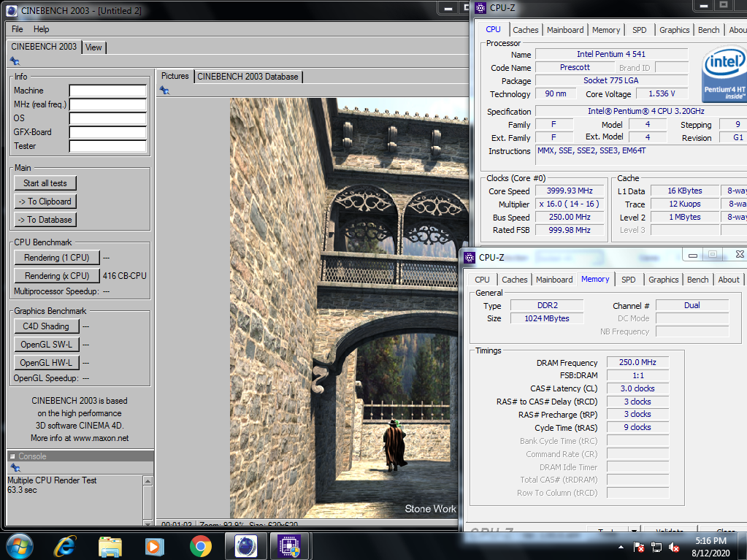Open the network tray icon
Image resolution: width=747 pixels, height=560 pixels.
[656, 547]
